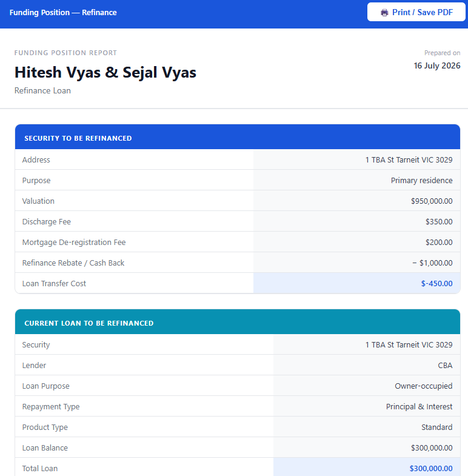Screen dimensions: 468x476
Task: Select the Refinance Loan subtitle
Action: 42,91
